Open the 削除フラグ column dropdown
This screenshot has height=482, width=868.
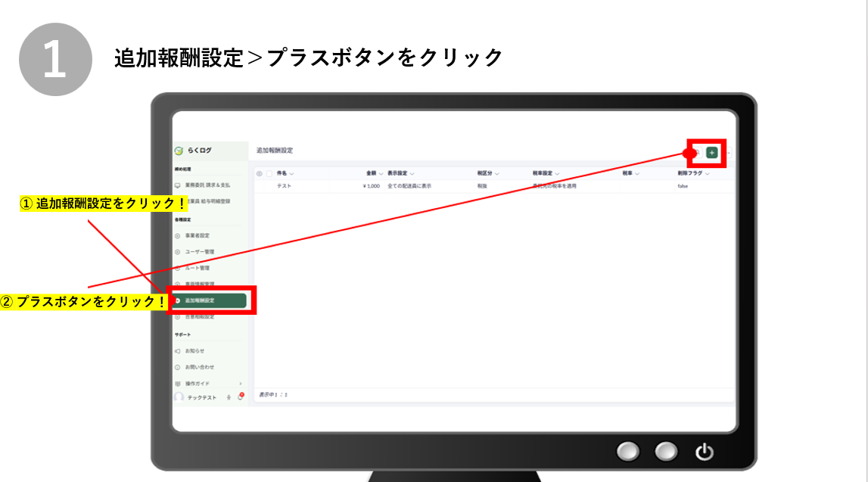coord(709,174)
